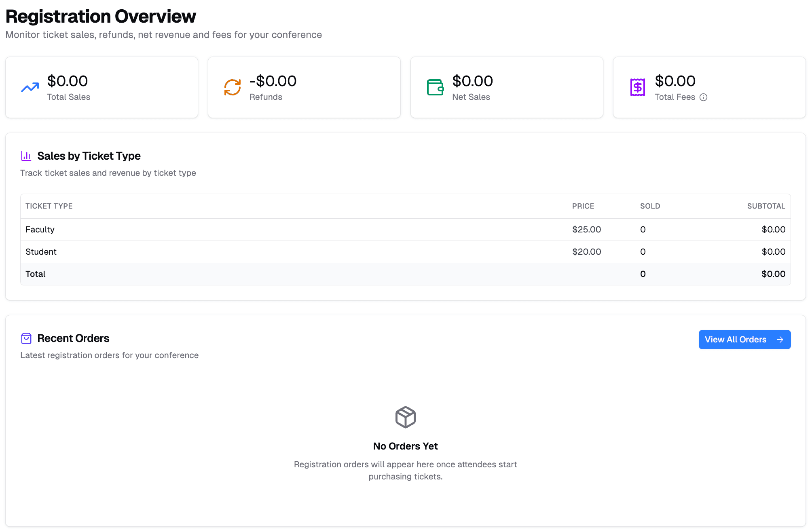Click the No Orders Yet package box icon
Screen dimensions: 812x532
tap(405, 418)
